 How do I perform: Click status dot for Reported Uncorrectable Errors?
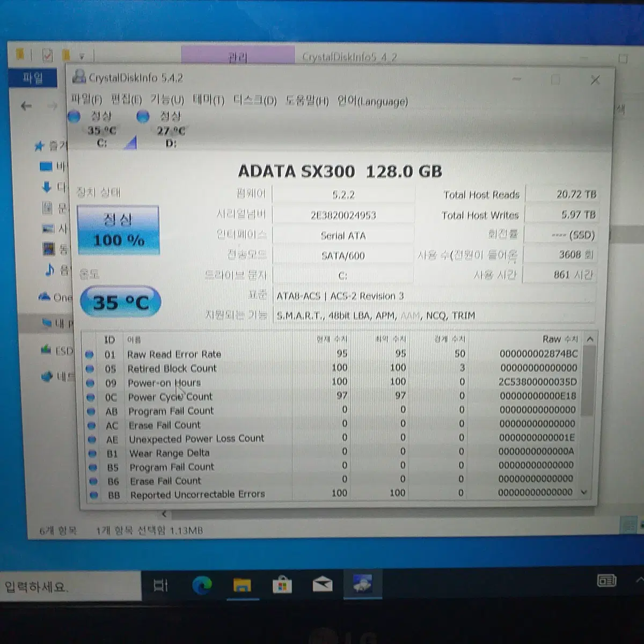(94, 495)
